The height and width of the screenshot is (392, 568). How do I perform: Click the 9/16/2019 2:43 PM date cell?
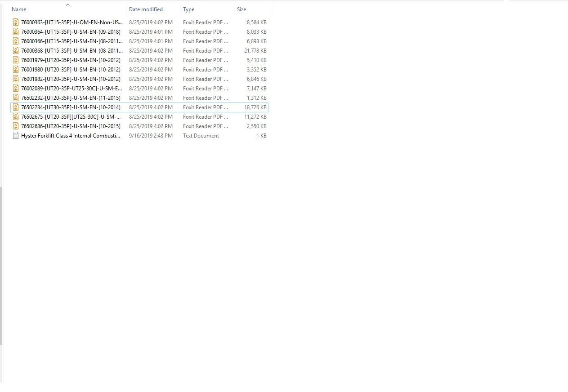pyautogui.click(x=151, y=135)
